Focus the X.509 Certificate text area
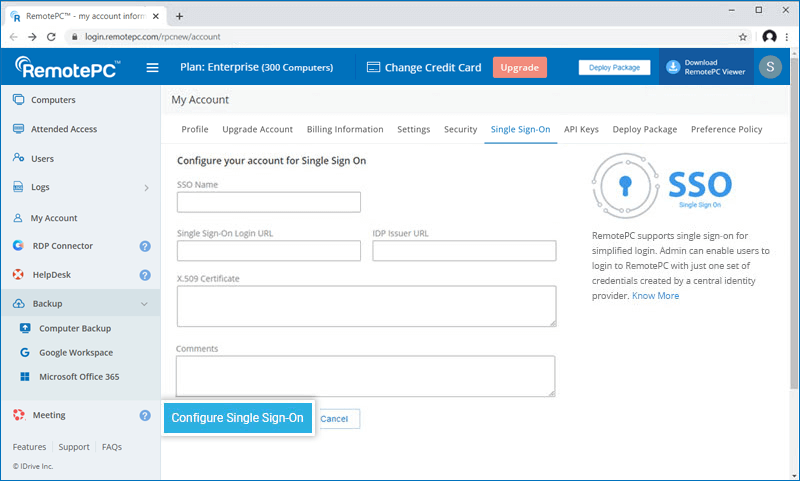Viewport: 800px width, 481px height. click(x=365, y=306)
